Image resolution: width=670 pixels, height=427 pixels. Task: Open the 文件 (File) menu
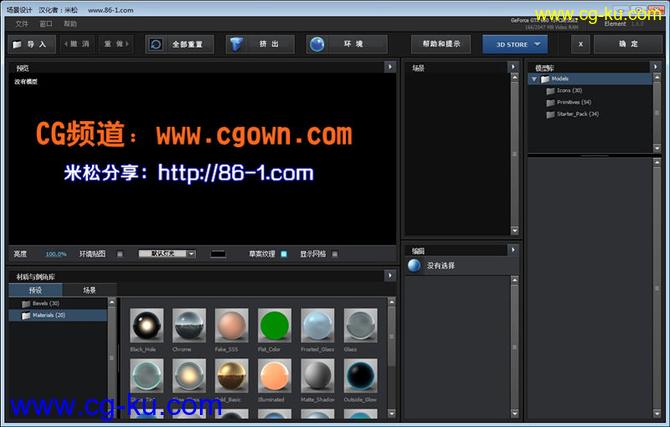pos(22,24)
